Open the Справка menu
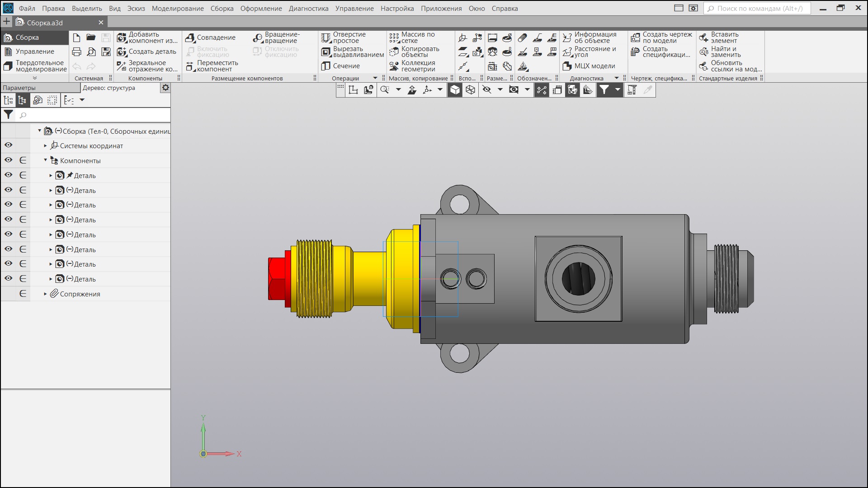Viewport: 868px width, 488px height. (505, 8)
